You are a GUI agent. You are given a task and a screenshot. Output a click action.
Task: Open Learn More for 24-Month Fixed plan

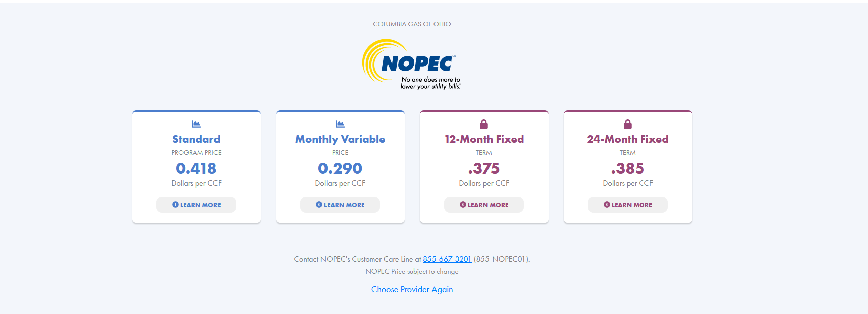628,205
